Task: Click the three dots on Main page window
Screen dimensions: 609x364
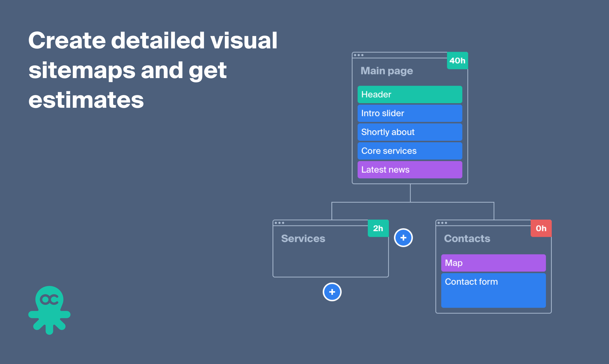Action: pyautogui.click(x=358, y=55)
